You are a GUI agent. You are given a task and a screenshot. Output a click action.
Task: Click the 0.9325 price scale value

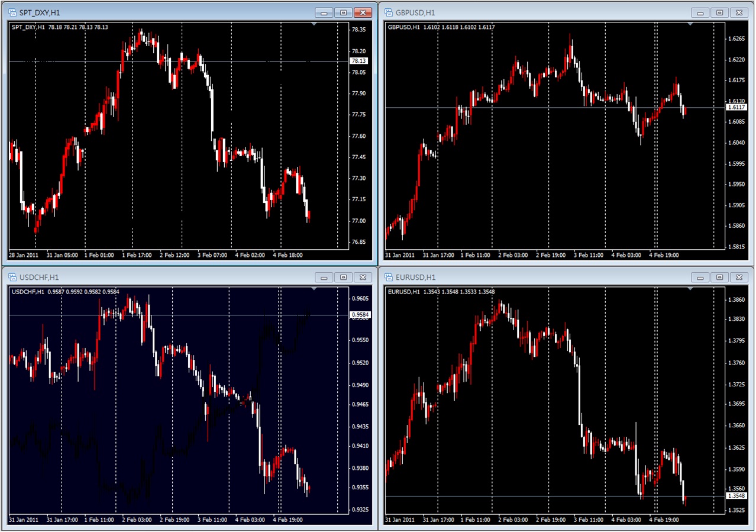pos(359,509)
